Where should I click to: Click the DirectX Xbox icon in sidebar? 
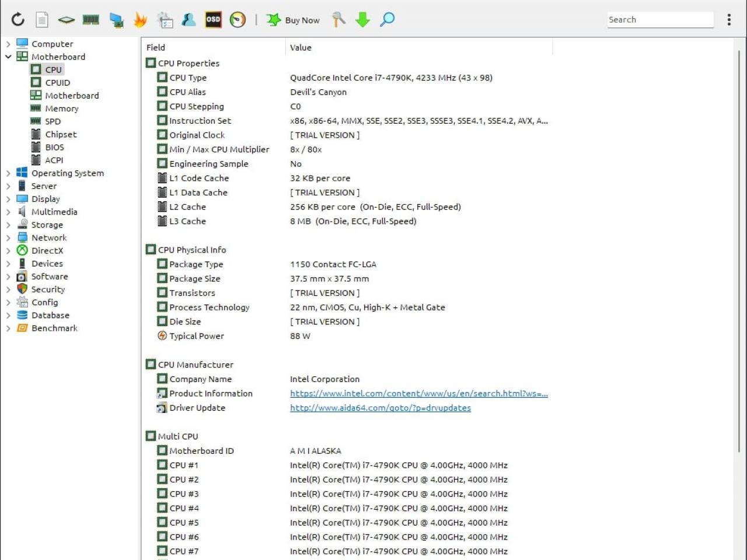(x=22, y=250)
